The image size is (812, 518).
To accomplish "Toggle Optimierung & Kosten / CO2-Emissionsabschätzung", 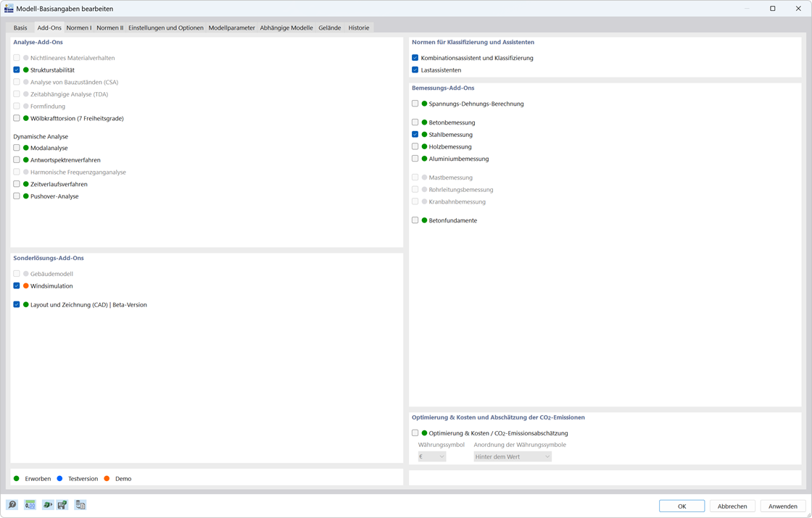I will click(414, 433).
